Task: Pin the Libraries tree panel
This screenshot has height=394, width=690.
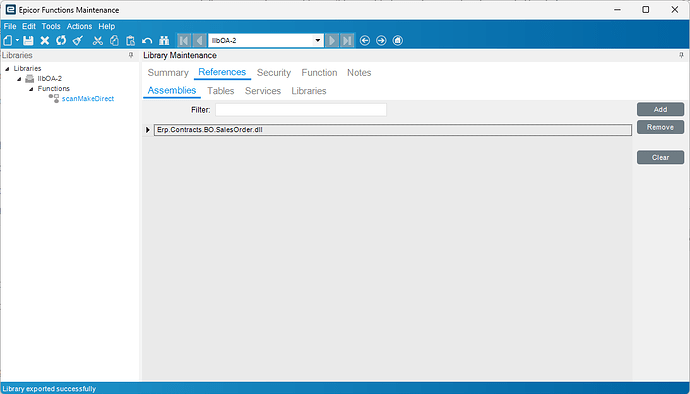Action: click(131, 55)
